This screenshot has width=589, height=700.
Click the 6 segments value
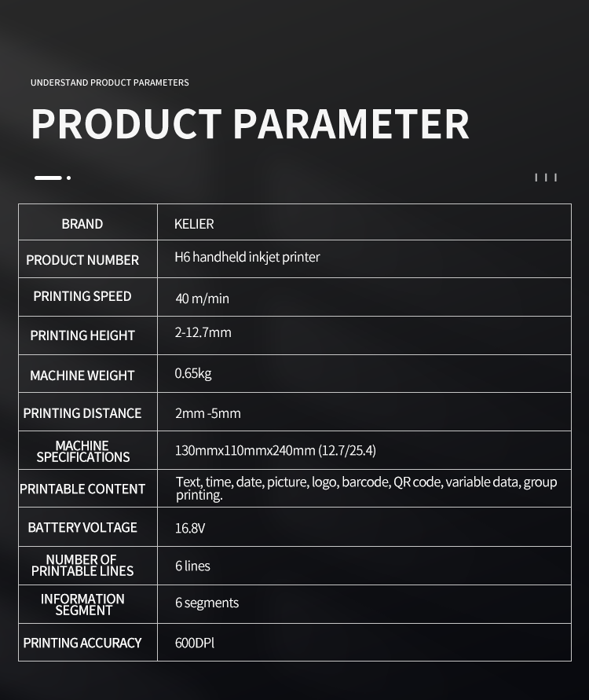tap(207, 603)
